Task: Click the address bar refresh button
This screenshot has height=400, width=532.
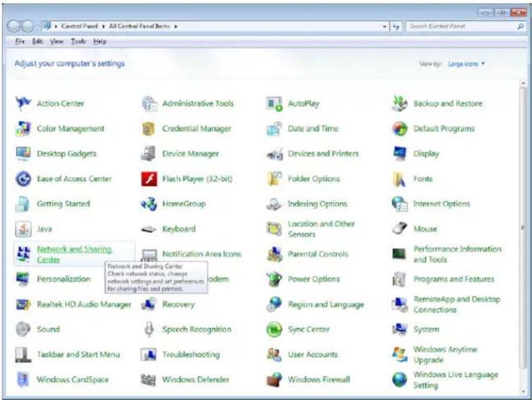Action: coord(396,26)
